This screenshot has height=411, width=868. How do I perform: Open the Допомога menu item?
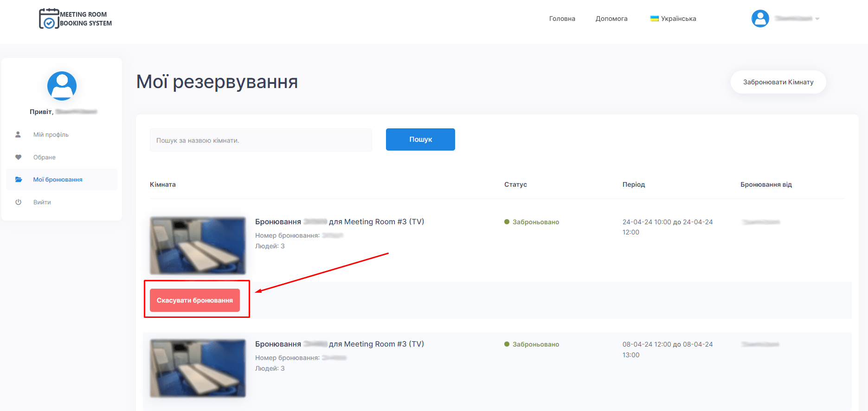[611, 19]
